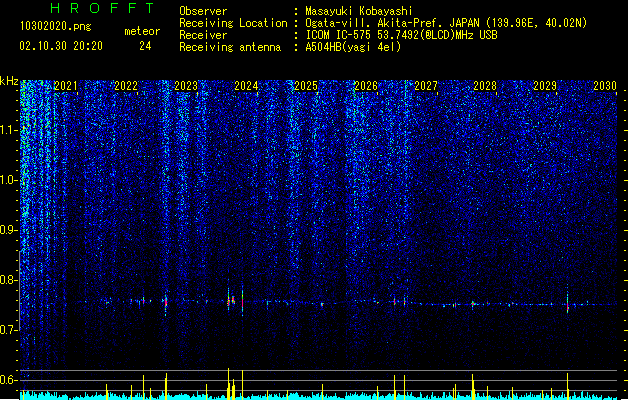This screenshot has width=629, height=400.
Task: Click the 2028 time marker
Action: click(485, 86)
